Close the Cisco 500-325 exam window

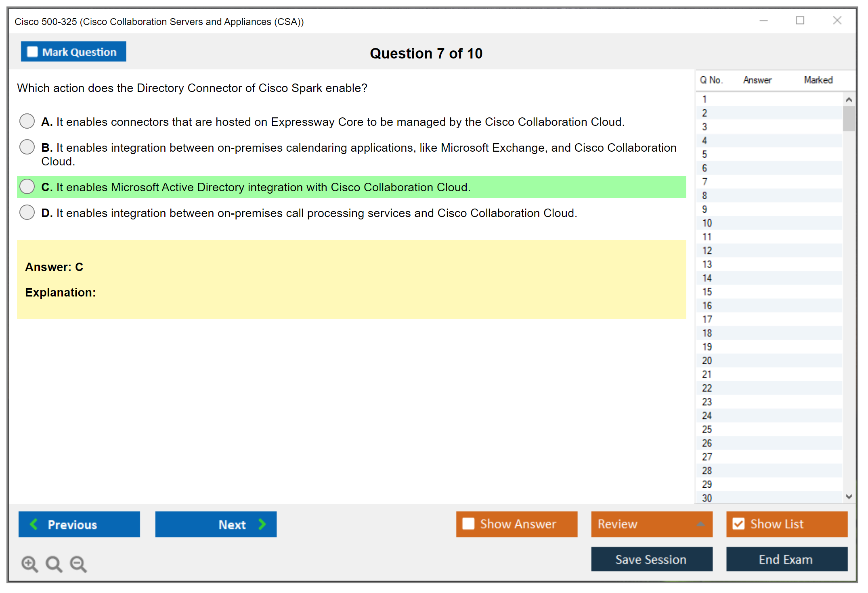coord(837,21)
